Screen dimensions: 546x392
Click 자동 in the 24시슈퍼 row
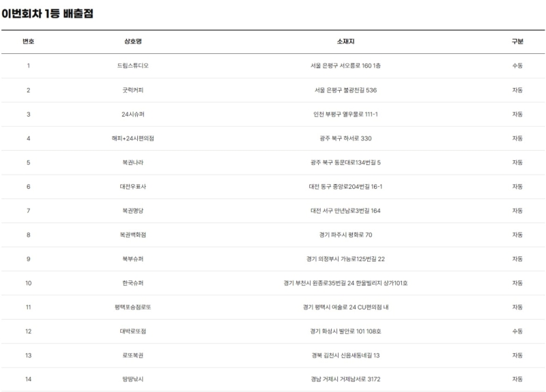click(x=517, y=114)
